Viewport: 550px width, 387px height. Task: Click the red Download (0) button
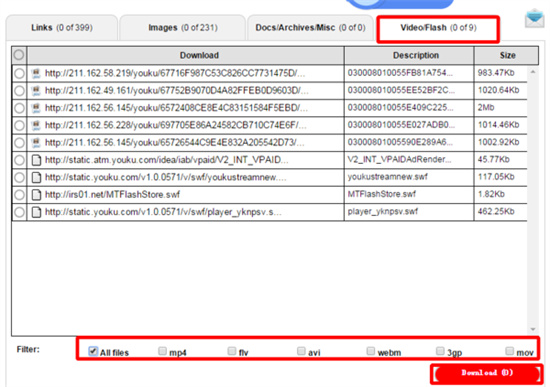pos(487,373)
